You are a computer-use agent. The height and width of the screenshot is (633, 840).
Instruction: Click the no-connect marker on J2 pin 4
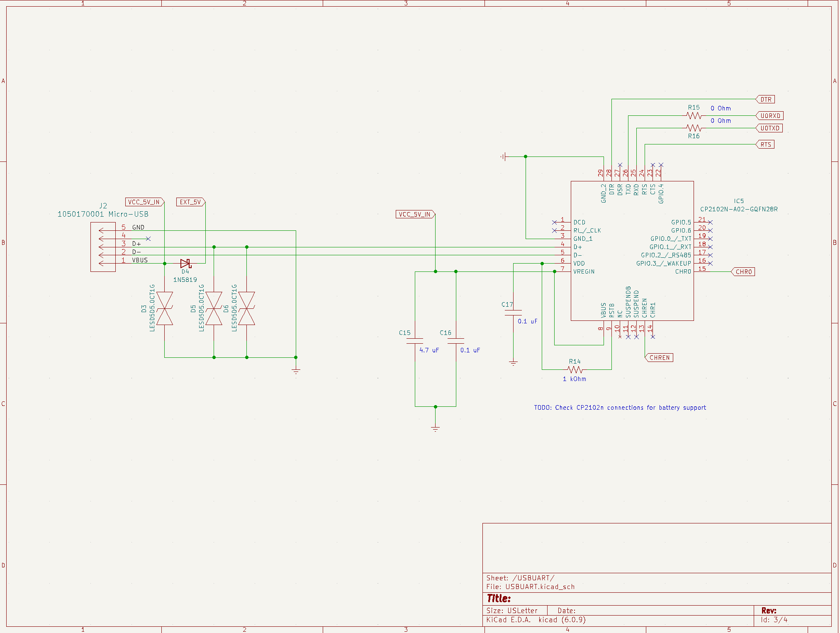tap(149, 239)
